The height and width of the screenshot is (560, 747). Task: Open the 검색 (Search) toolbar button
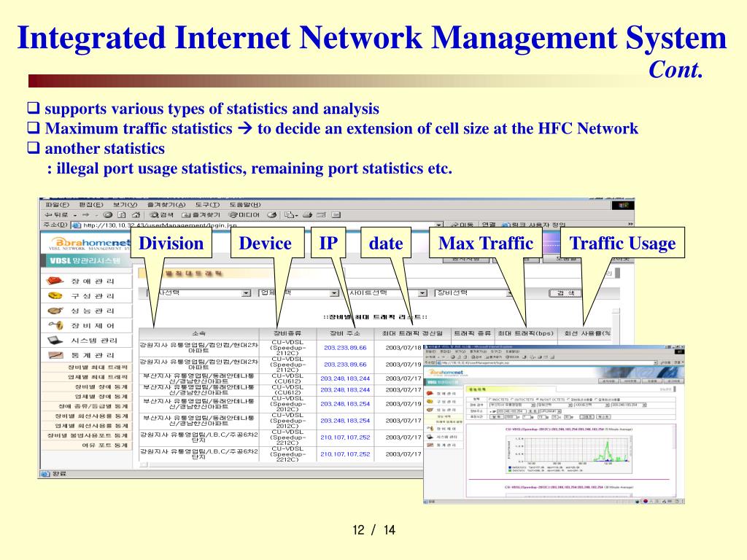161,215
